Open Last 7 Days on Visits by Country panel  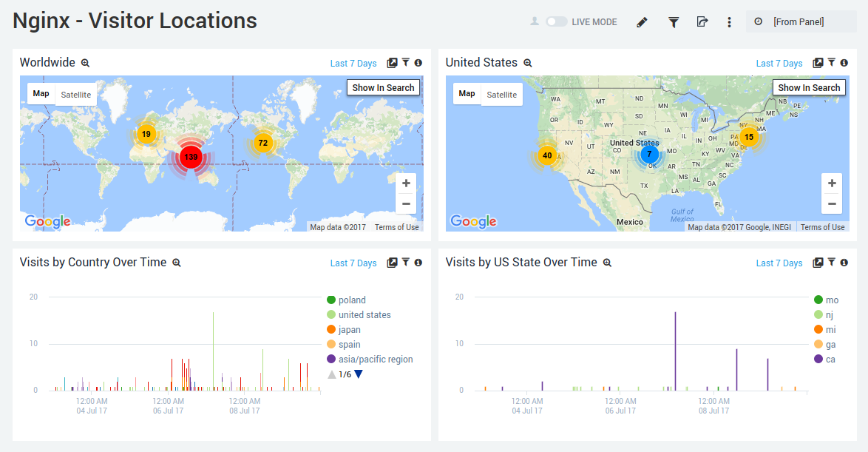click(x=353, y=263)
